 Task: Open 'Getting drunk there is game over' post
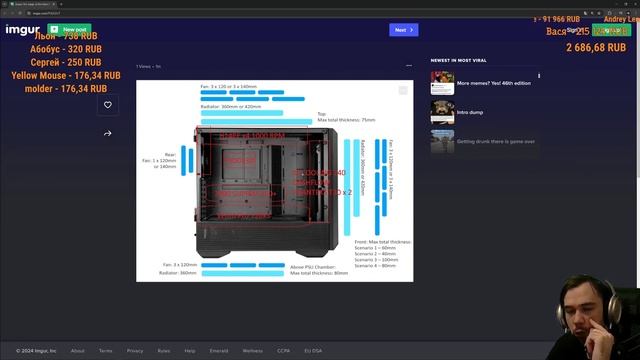click(485, 141)
